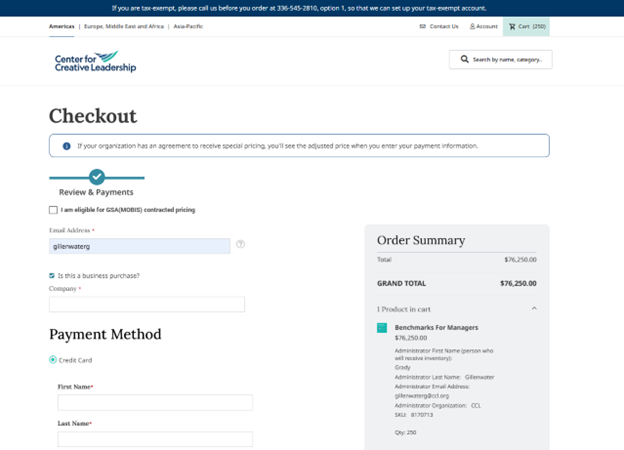
Task: Focus the Company input field
Action: click(147, 304)
